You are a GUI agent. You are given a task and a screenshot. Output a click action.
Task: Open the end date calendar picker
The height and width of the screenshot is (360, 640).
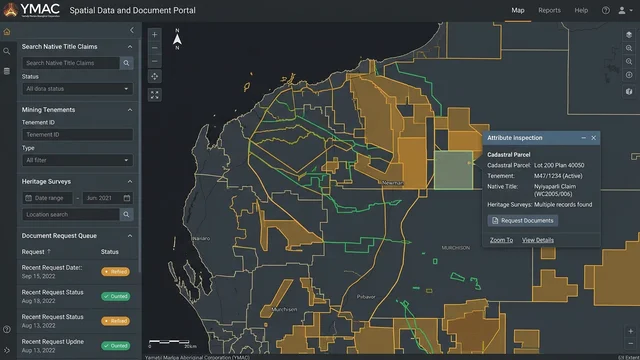click(x=127, y=198)
